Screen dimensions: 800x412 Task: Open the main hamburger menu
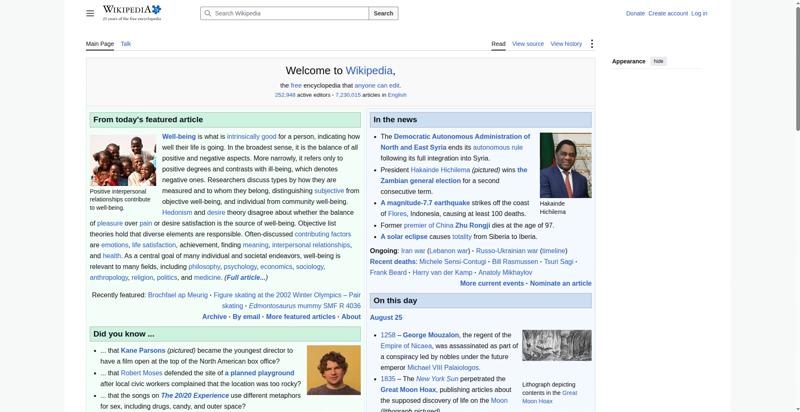click(90, 13)
